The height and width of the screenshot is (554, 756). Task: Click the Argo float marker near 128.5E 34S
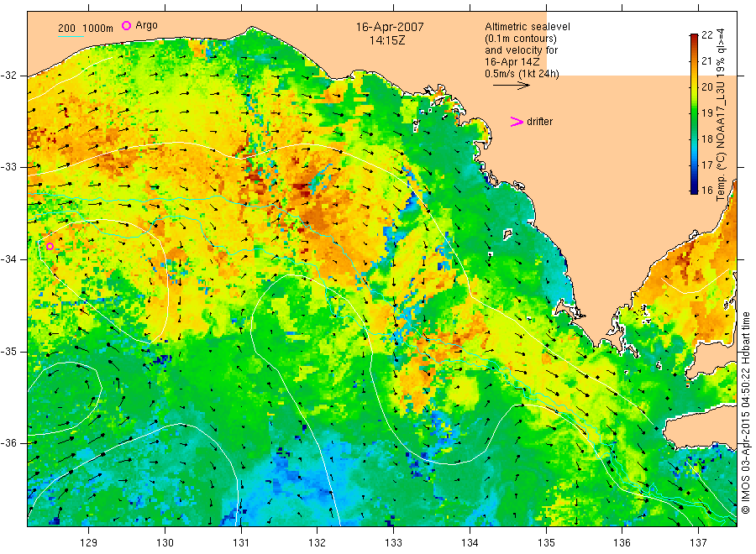tap(50, 246)
